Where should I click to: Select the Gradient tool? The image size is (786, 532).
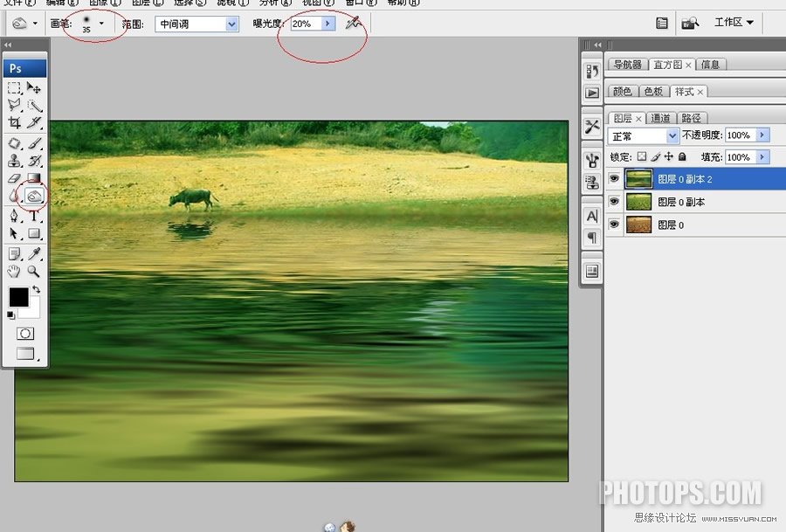pyautogui.click(x=33, y=177)
